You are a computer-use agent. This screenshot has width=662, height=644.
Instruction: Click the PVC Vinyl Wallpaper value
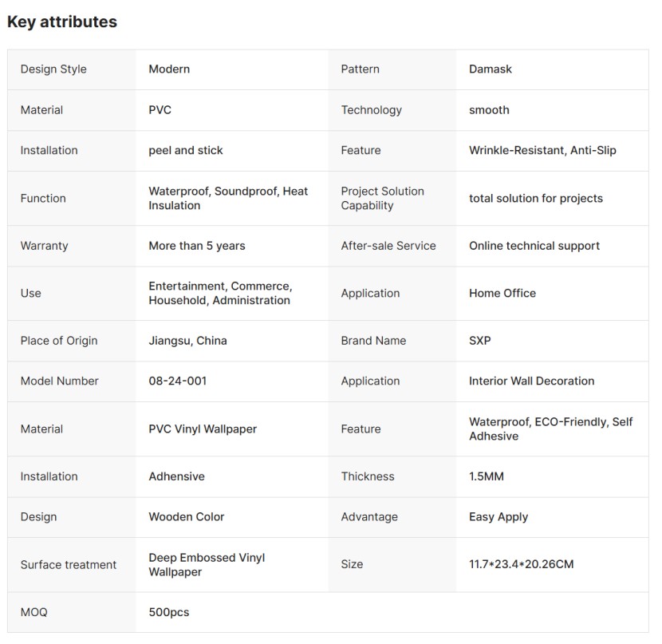203,429
